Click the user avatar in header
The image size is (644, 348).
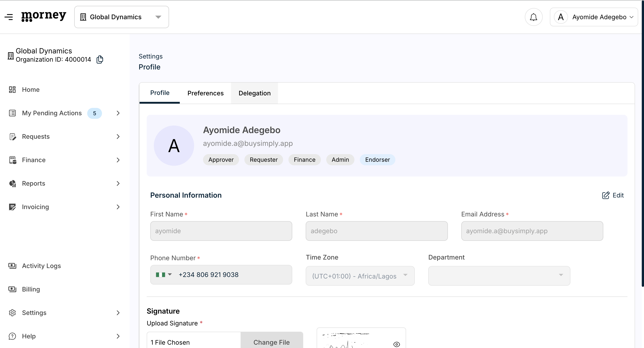click(x=561, y=17)
